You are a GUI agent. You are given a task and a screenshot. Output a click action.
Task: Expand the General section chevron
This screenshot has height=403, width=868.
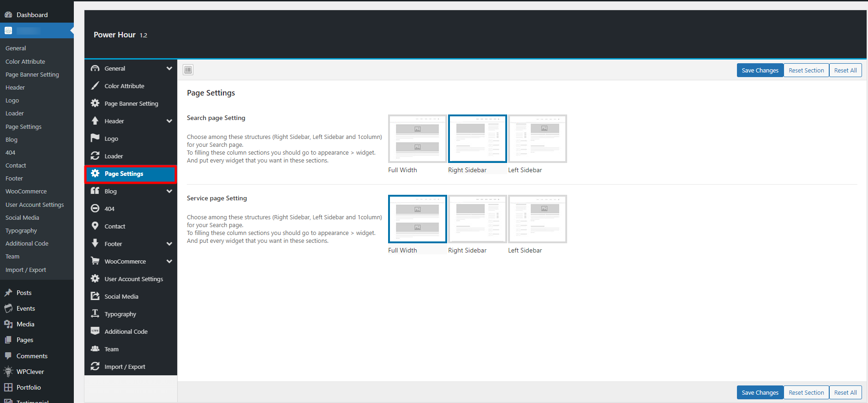pyautogui.click(x=169, y=68)
